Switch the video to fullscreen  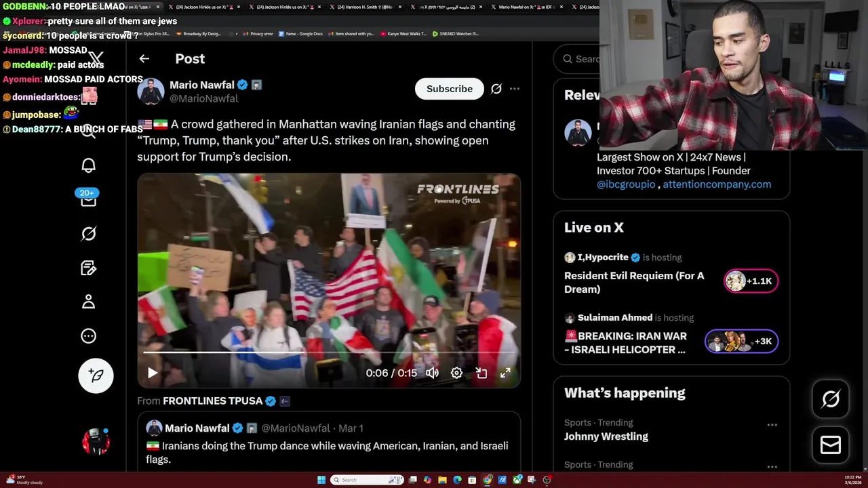click(505, 373)
